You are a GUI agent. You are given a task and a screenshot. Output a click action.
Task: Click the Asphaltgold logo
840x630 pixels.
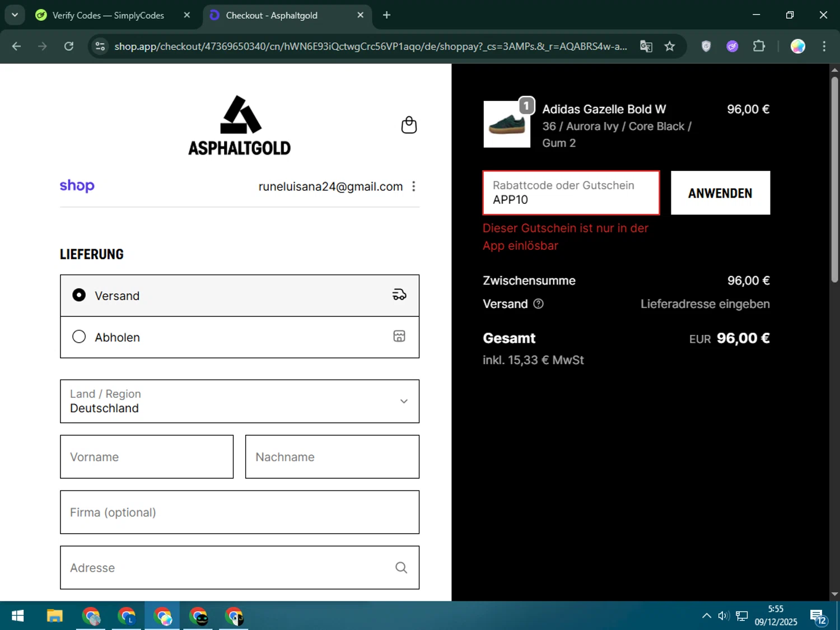(239, 125)
